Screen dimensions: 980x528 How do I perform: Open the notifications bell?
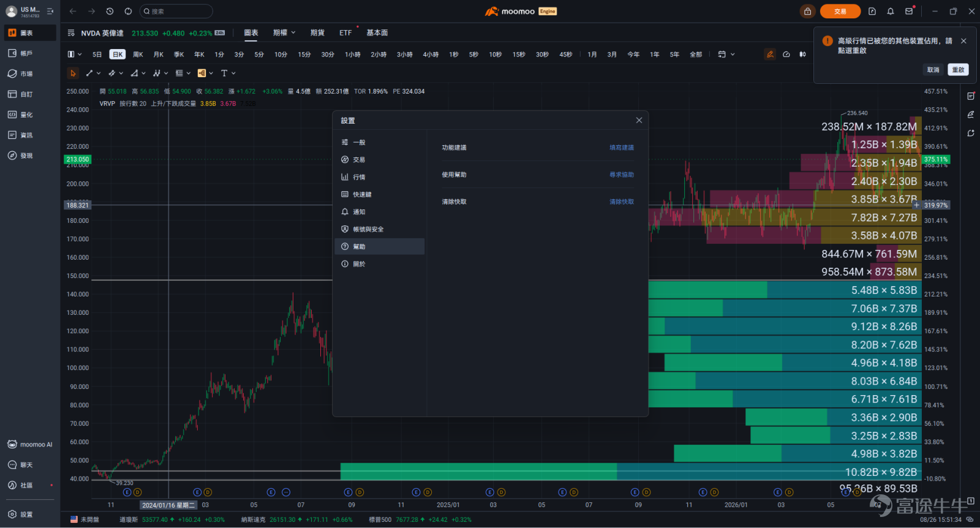[891, 11]
